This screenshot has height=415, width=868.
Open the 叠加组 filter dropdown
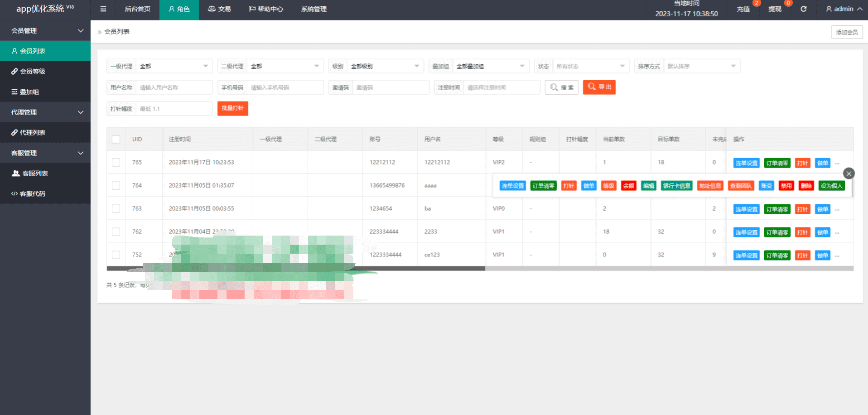(490, 67)
